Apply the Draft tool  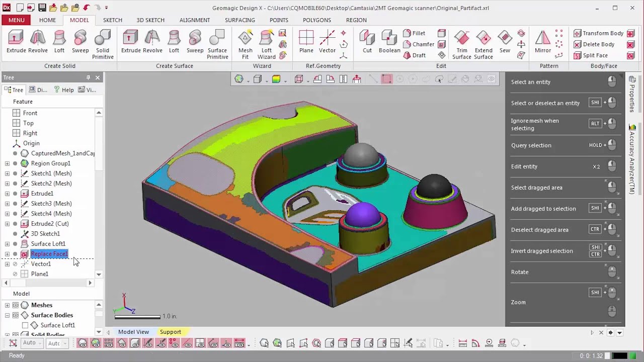tap(414, 55)
